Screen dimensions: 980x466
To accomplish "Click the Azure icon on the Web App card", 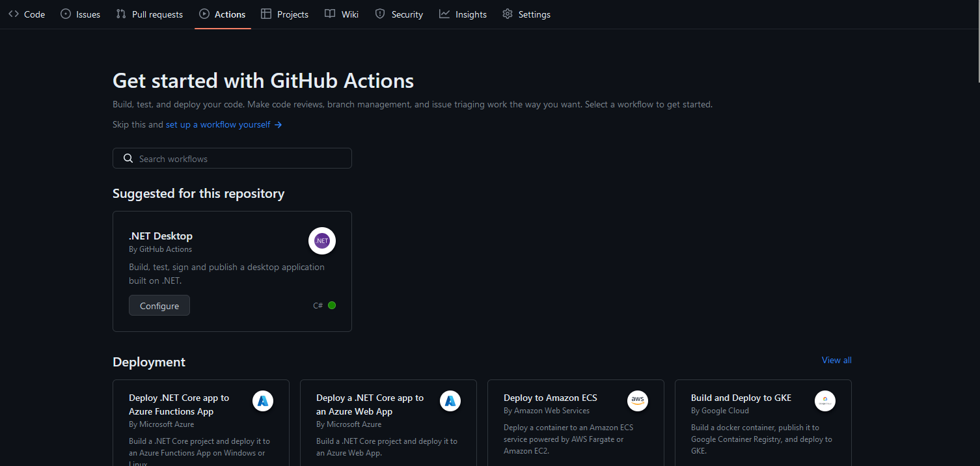I will pyautogui.click(x=450, y=401).
